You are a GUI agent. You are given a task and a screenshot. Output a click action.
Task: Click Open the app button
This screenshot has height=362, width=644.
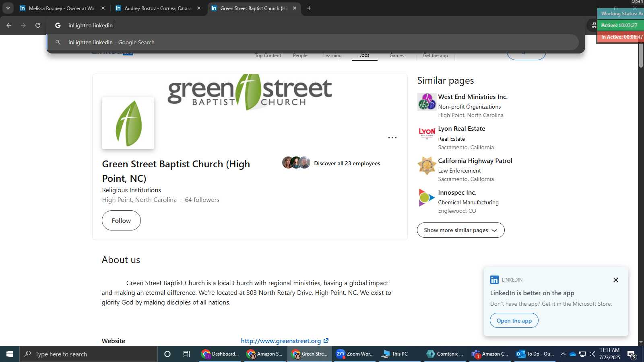click(x=514, y=321)
